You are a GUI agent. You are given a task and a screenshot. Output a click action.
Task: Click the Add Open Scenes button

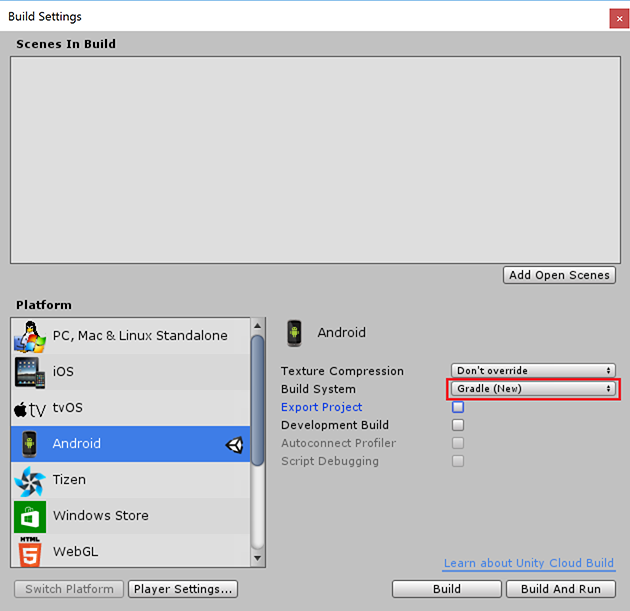tap(559, 275)
